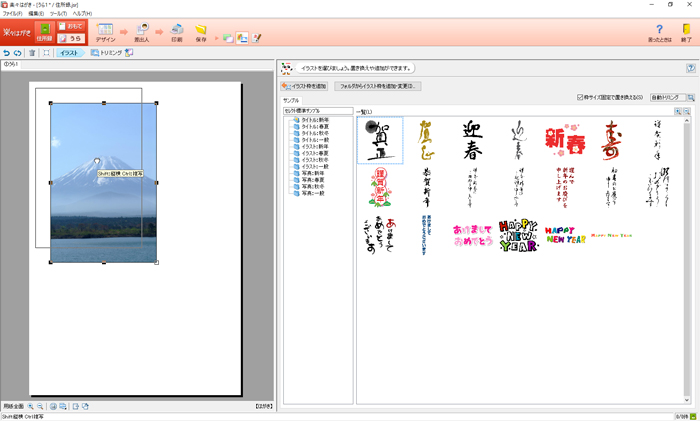Viewport: 700px width, 421px height.
Task: Click イラスト枠を追加 button
Action: [x=304, y=87]
